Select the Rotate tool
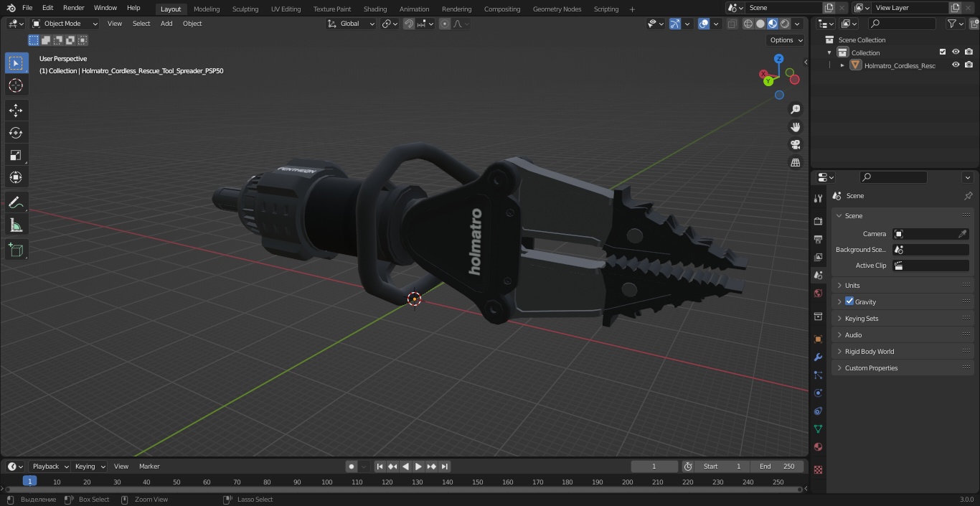The image size is (980, 506). pyautogui.click(x=16, y=133)
